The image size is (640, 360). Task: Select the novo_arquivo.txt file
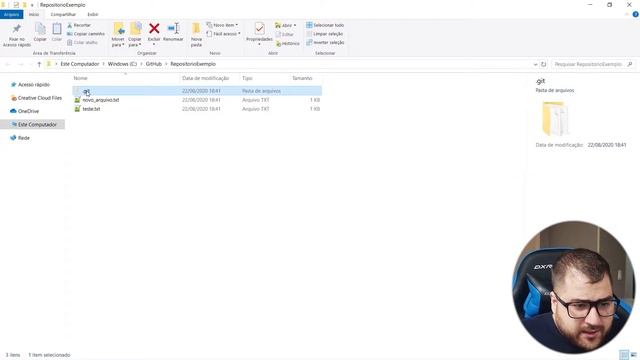(x=101, y=100)
